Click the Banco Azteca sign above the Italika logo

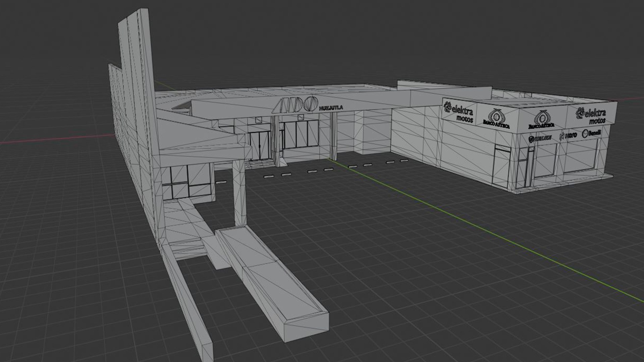[x=541, y=120]
